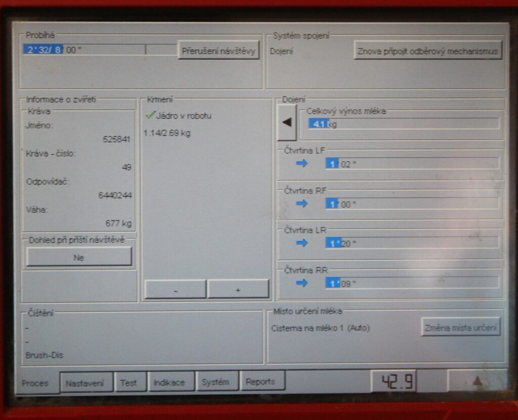Increase feed with the plus button
This screenshot has height=420, width=518.
[x=238, y=289]
